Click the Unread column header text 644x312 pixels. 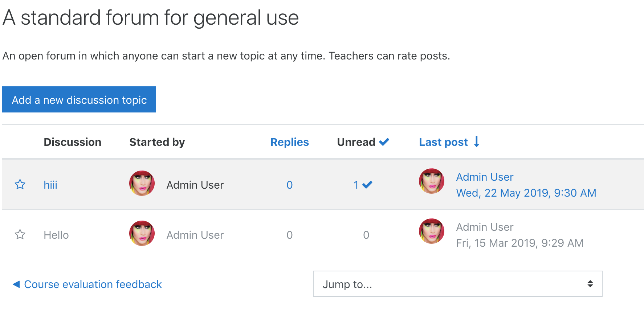(x=356, y=142)
